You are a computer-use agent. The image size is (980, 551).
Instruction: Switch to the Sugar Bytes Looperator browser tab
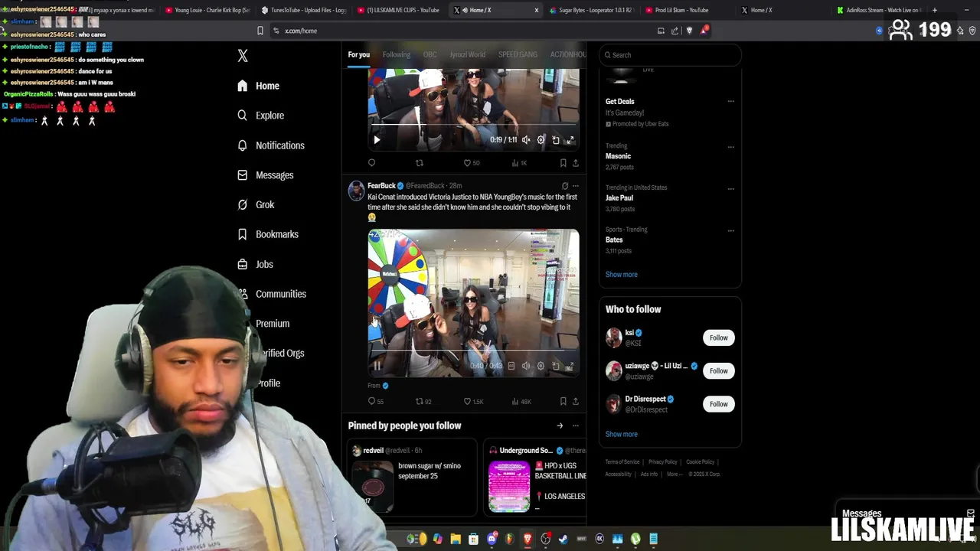[590, 10]
